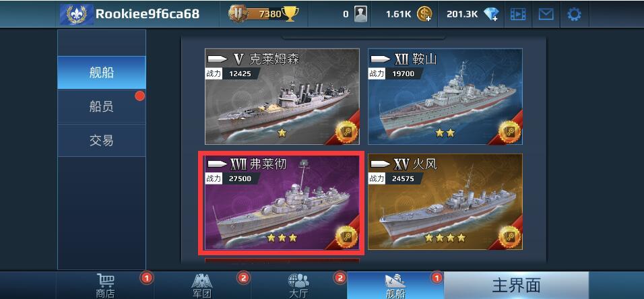This screenshot has width=644, height=299.
Task: Switch to the 船员 sidebar tab
Action: pos(102,107)
